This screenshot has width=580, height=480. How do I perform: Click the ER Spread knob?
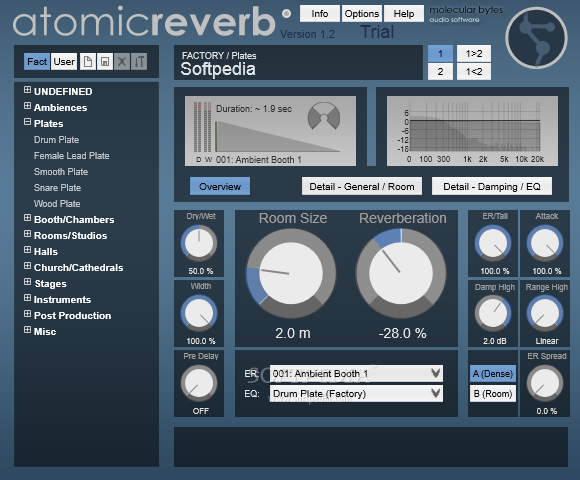545,383
